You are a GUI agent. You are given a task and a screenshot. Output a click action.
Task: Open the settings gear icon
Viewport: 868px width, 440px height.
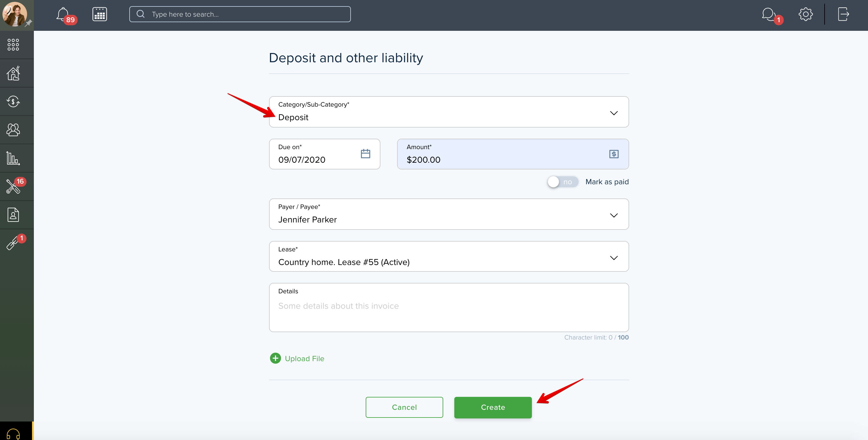806,14
